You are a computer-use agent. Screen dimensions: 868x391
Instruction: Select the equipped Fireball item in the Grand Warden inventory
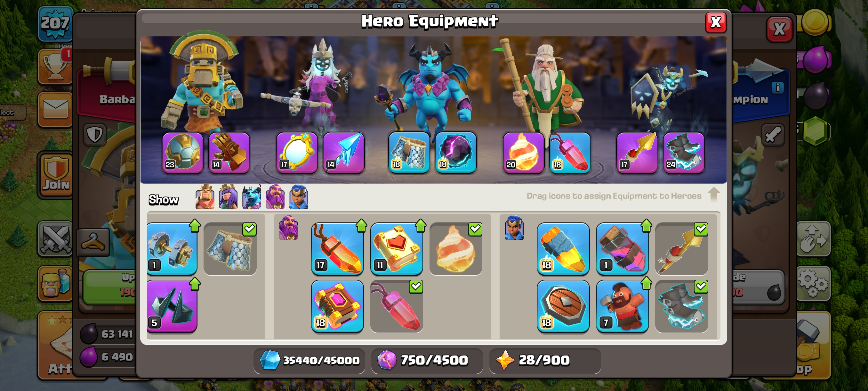[x=455, y=249]
